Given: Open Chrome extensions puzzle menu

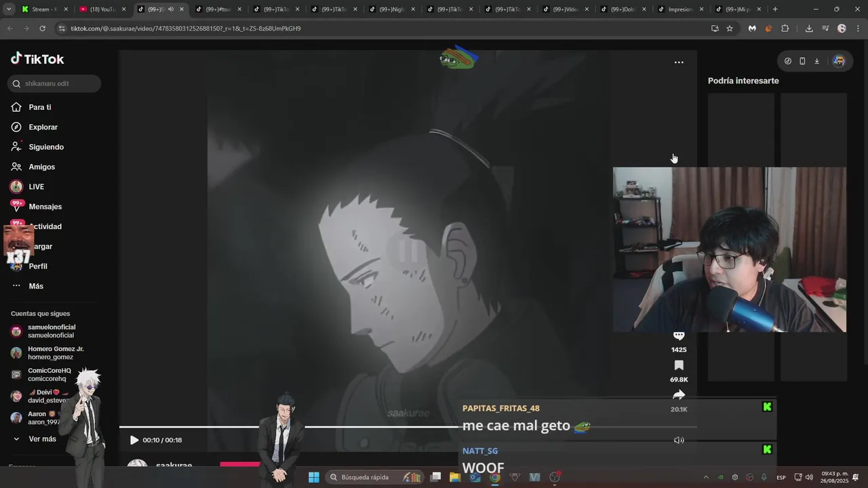Looking at the screenshot, I should coord(785,28).
